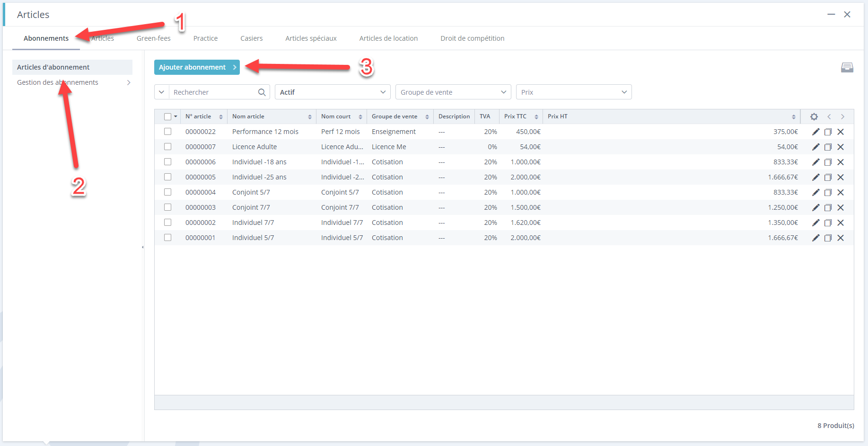The height and width of the screenshot is (446, 868).
Task: Click the print/export icon above the table
Action: (x=847, y=67)
